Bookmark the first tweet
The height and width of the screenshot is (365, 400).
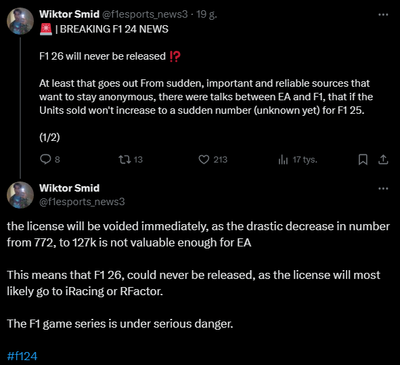pos(363,160)
